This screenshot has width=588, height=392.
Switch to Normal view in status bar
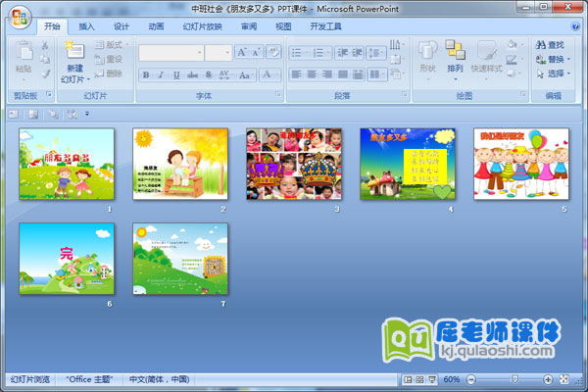(x=408, y=378)
